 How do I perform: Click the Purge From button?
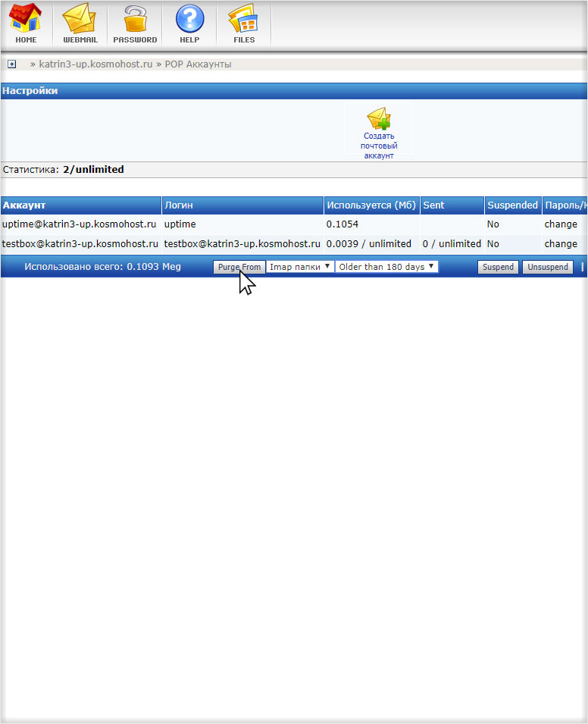pos(239,267)
